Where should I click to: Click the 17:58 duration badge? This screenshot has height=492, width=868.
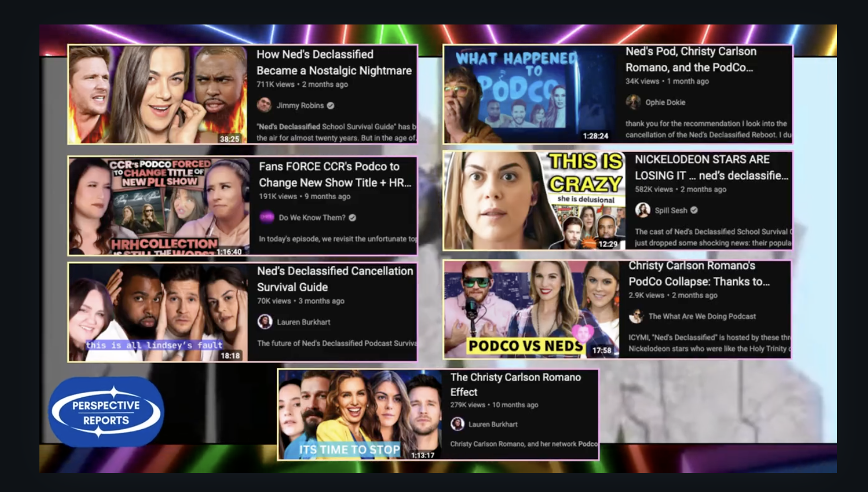(602, 350)
